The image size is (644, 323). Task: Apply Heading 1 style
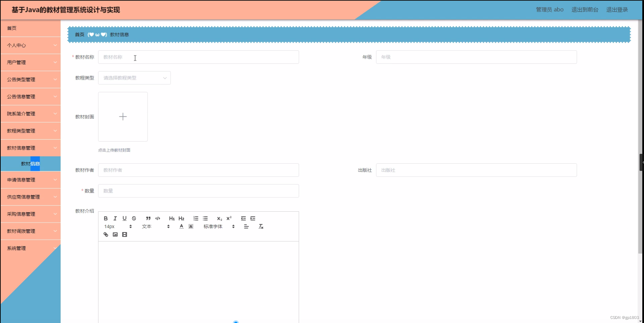tap(172, 219)
